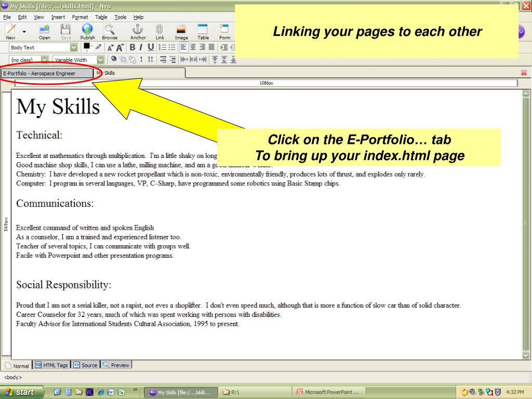Click the scroll down arrow of page scrollbar
532x399 pixels.
[x=526, y=355]
